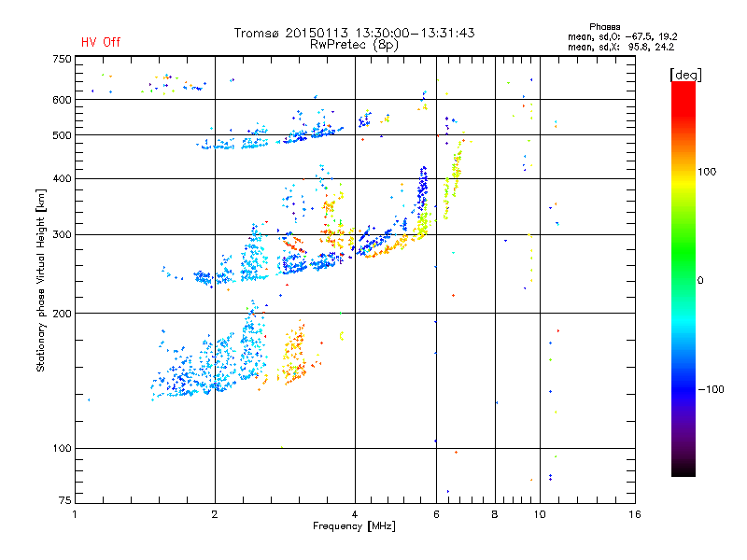Click the "Frequency [MHz]" axis title
Image resolution: width=747 pixels, height=560 pixels.
[354, 526]
